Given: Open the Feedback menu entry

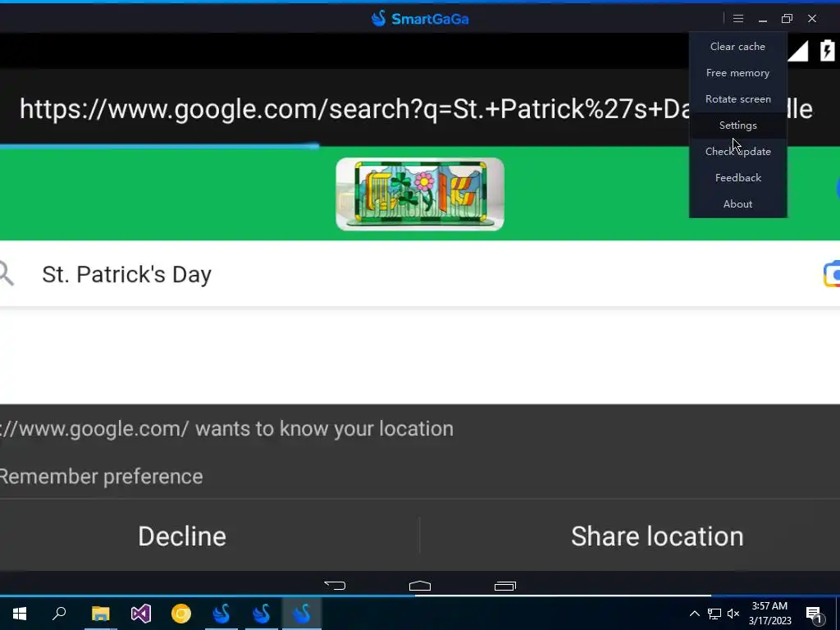Looking at the screenshot, I should (737, 178).
